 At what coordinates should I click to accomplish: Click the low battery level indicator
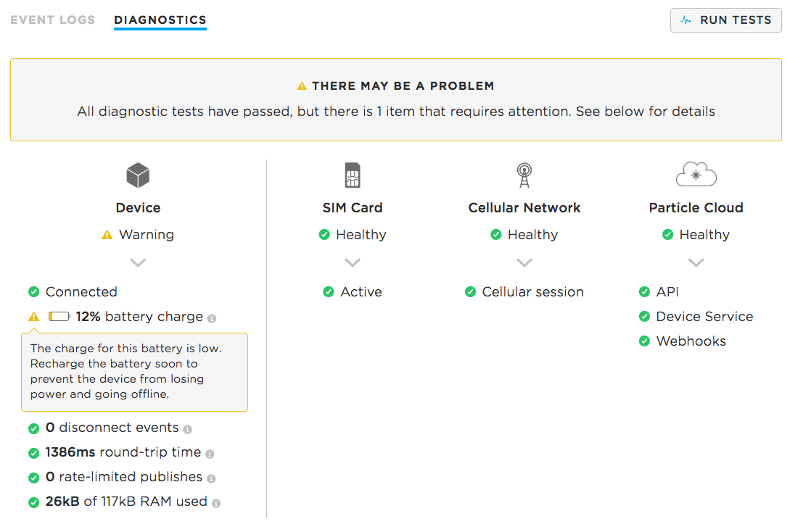pos(59,317)
